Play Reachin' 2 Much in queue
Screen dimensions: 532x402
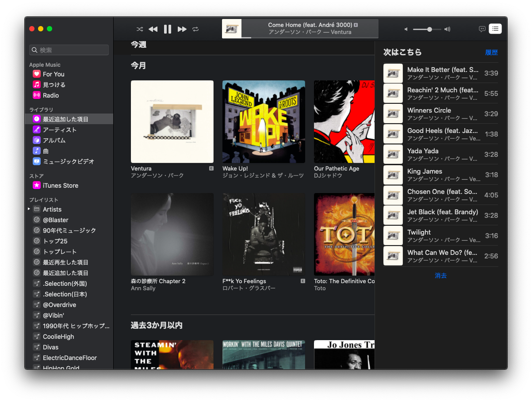[440, 94]
